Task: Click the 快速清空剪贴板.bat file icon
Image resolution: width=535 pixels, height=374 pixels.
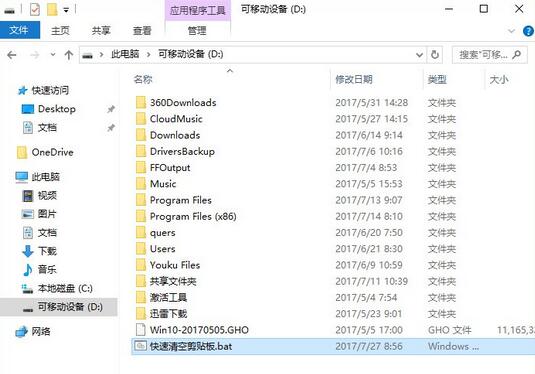Action: (x=141, y=346)
